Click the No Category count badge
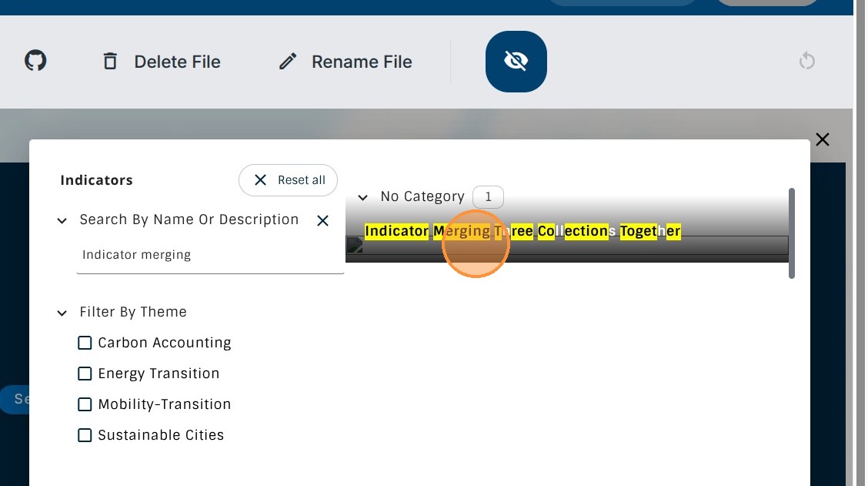 coord(488,197)
